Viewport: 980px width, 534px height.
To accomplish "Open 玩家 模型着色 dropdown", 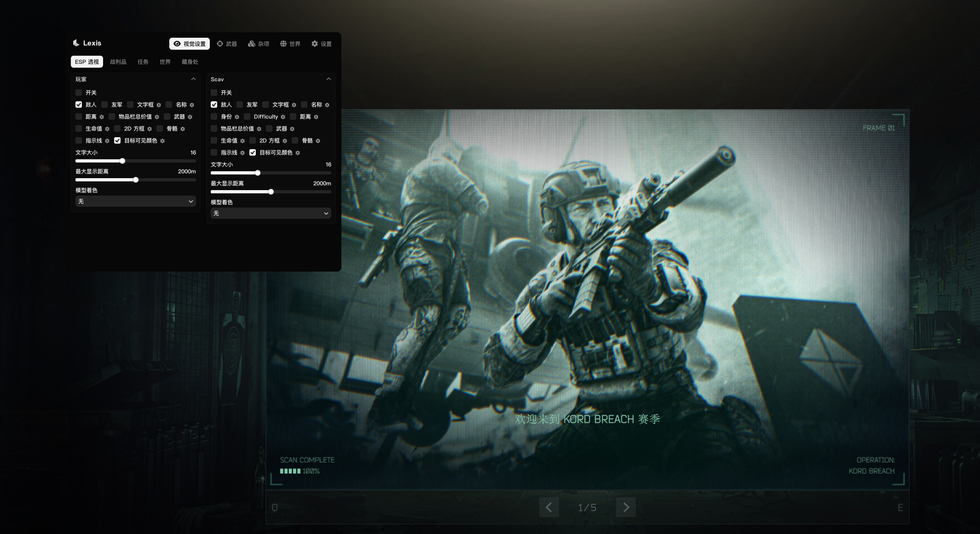I will (136, 201).
